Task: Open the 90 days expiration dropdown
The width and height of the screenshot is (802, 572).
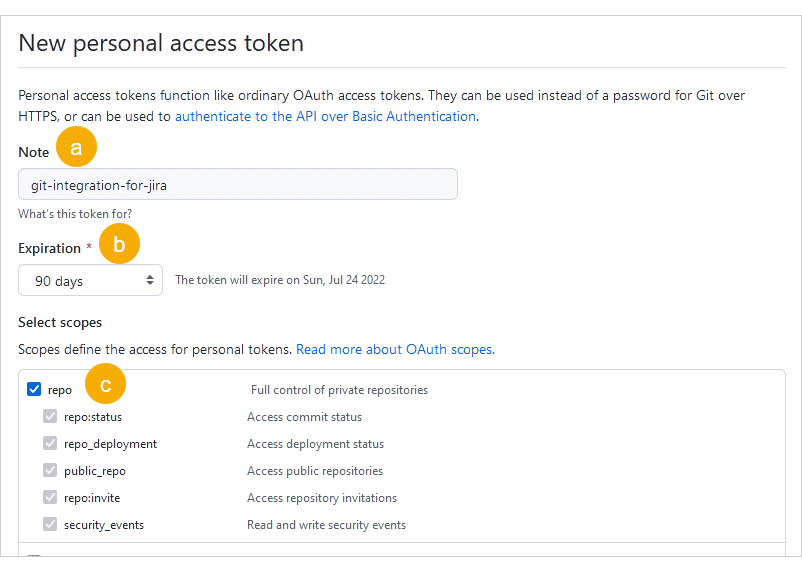Action: [90, 281]
